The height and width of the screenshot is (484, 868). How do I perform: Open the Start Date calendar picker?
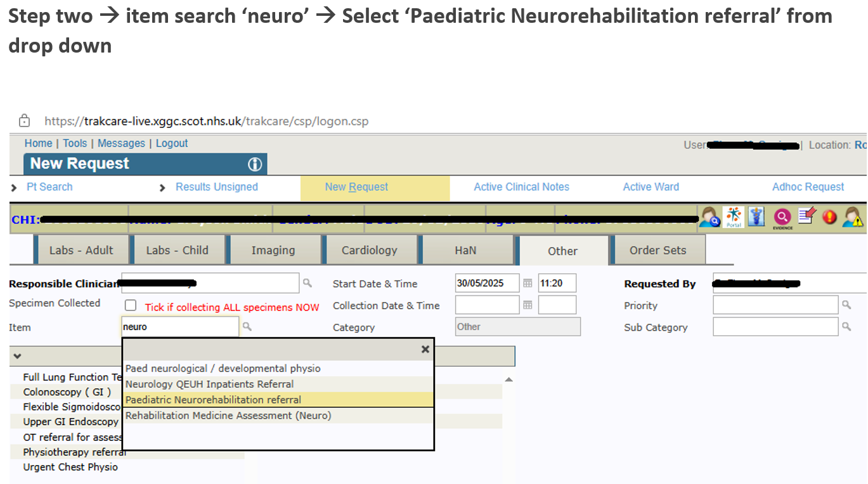click(528, 284)
